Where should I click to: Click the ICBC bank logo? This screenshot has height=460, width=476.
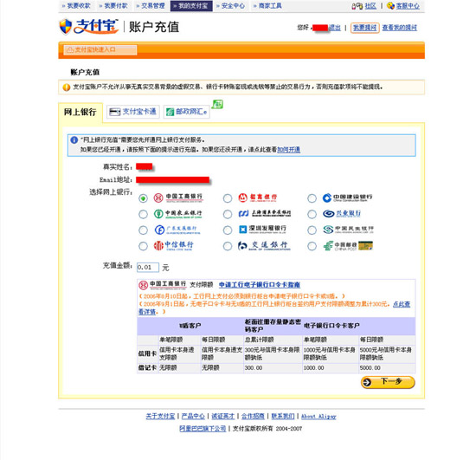click(178, 198)
